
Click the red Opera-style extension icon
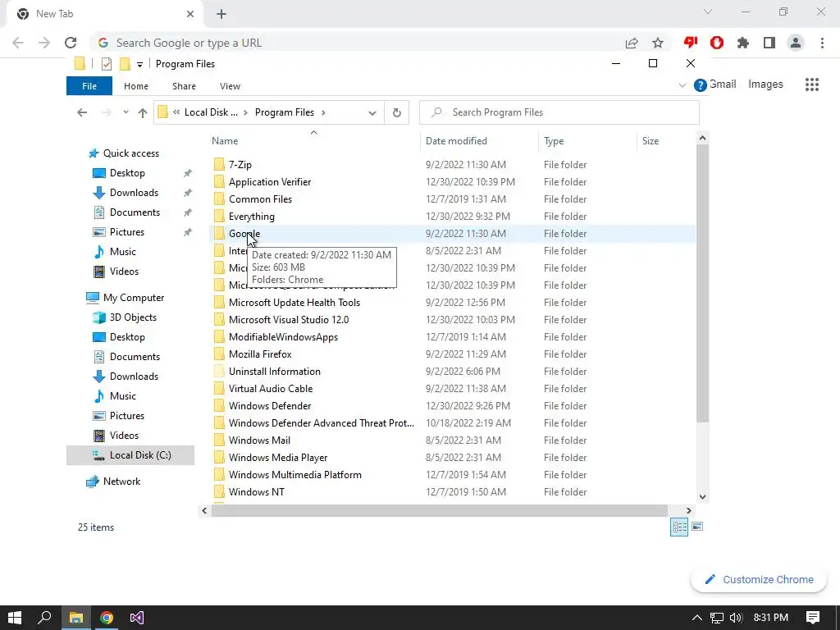pos(717,43)
